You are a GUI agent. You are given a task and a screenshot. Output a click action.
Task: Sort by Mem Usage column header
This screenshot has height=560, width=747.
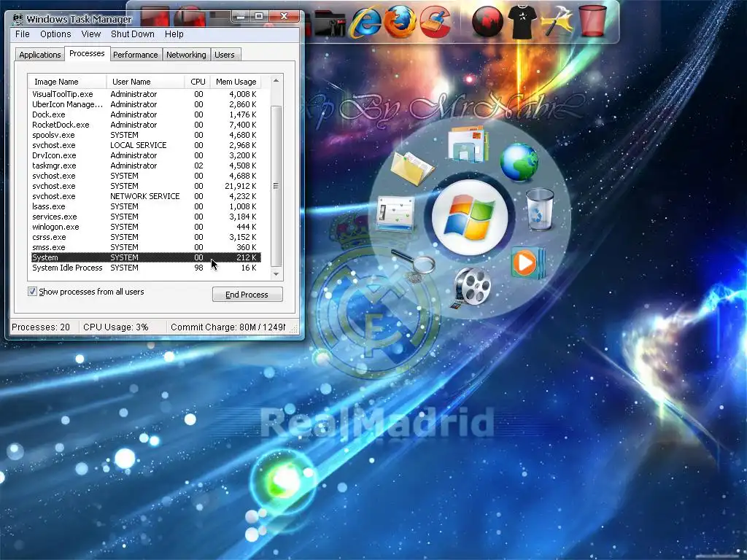coord(236,82)
